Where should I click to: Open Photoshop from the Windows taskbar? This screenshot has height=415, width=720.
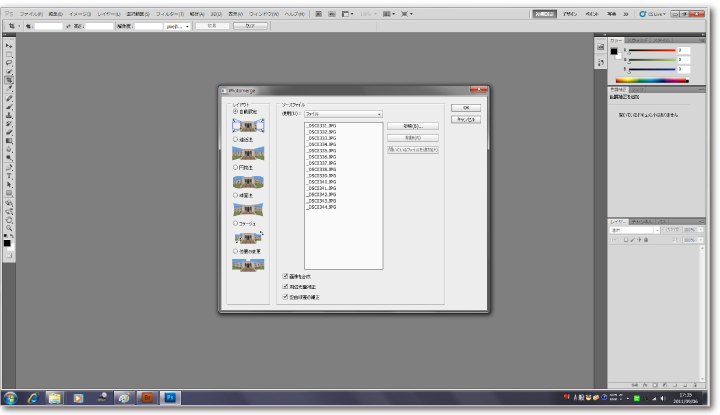click(x=170, y=398)
